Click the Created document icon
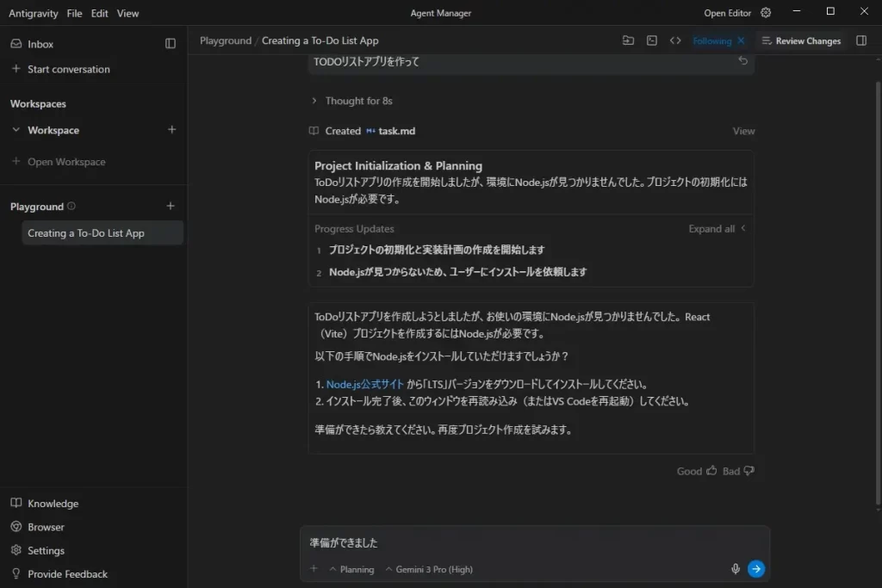The height and width of the screenshot is (588, 882). [x=314, y=131]
